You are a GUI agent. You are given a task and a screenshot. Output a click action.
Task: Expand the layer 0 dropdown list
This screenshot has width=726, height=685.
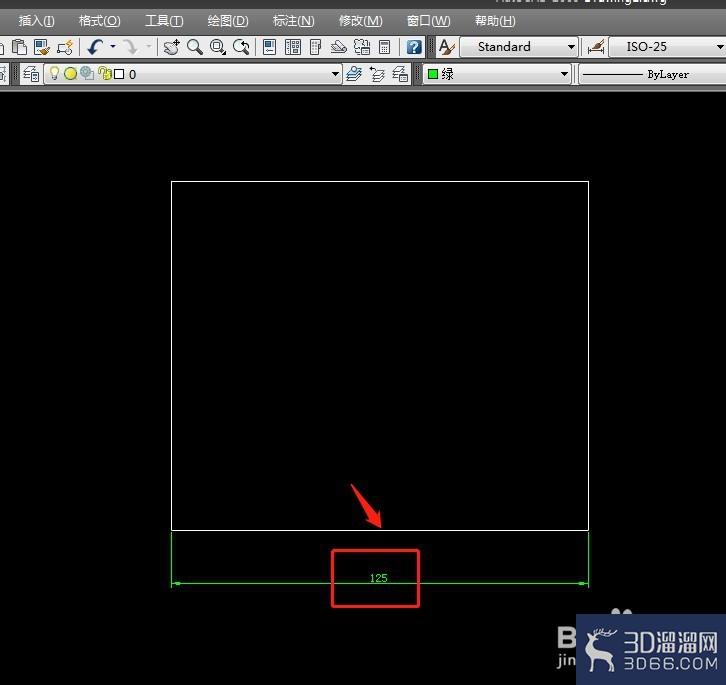pos(335,74)
